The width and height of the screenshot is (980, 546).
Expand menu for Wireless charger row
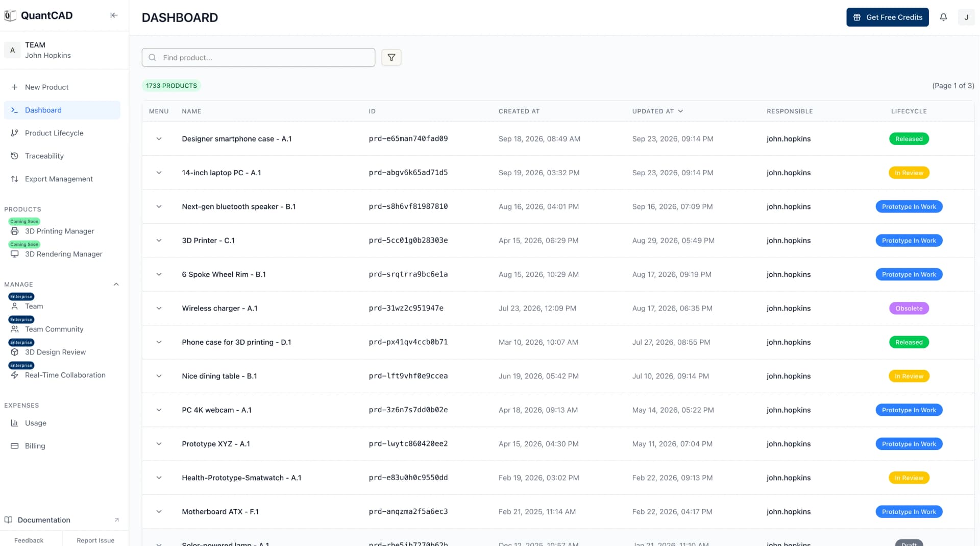159,308
